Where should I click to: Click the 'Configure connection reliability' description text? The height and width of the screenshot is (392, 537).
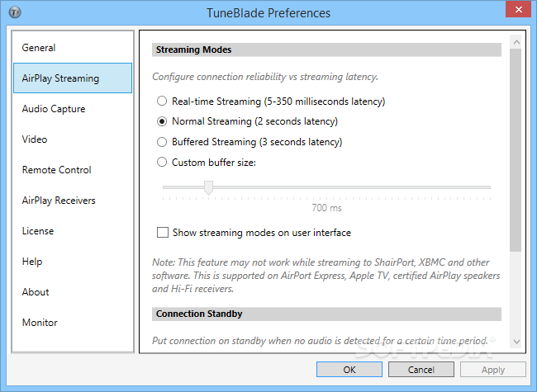tap(265, 77)
